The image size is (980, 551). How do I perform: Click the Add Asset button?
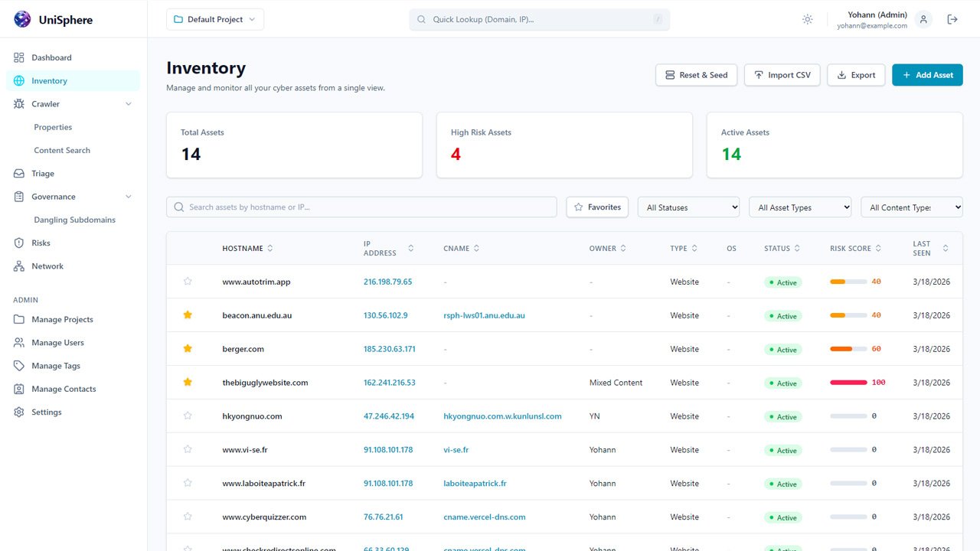tap(926, 75)
